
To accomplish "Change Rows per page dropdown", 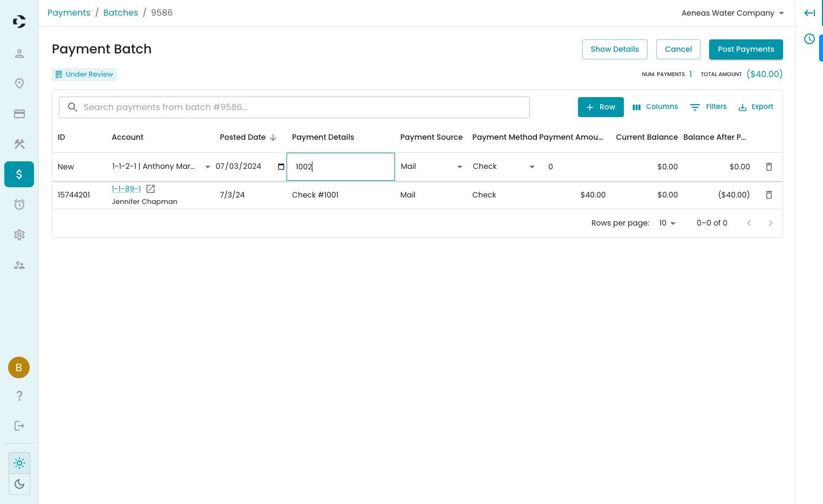I will pyautogui.click(x=668, y=223).
